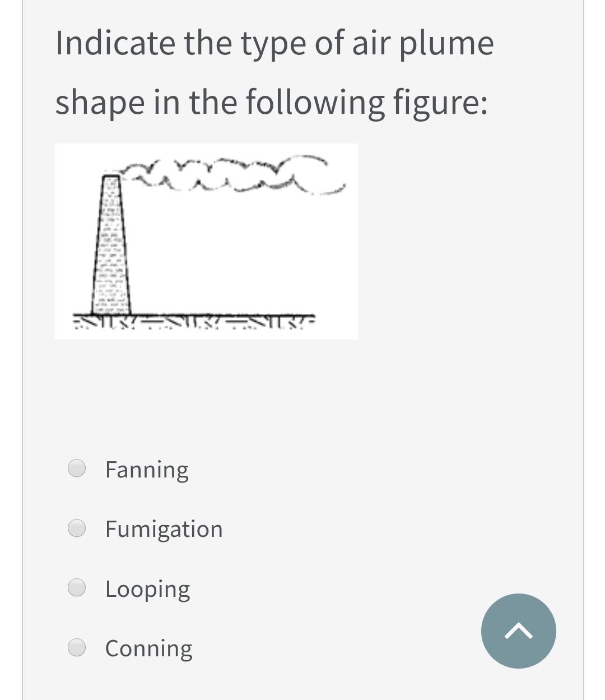The width and height of the screenshot is (605, 700).
Task: Click the Conning answer label
Action: [148, 648]
